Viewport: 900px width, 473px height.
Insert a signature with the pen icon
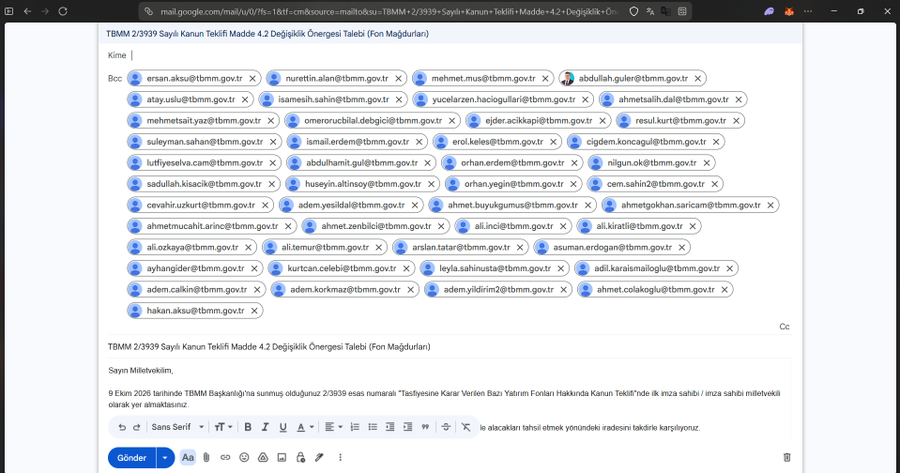(x=319, y=458)
